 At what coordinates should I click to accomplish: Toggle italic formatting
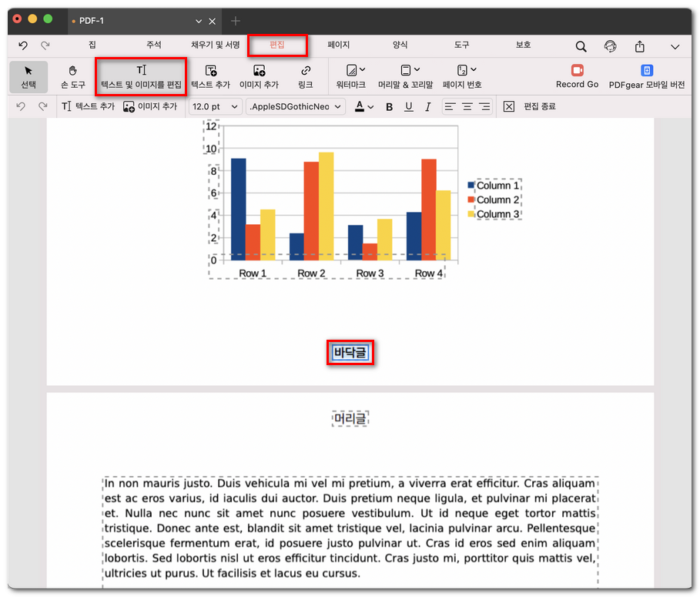[x=427, y=107]
